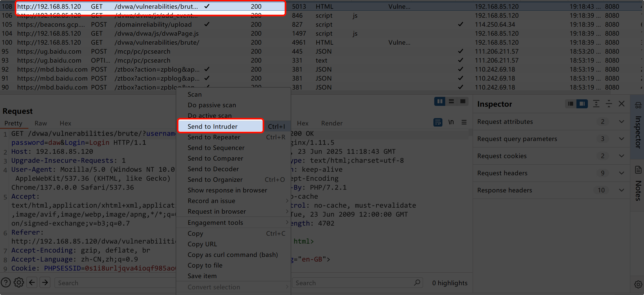Switch to the stacked top-bottom layout icon
Screen dimensions: 644x295
[451, 102]
